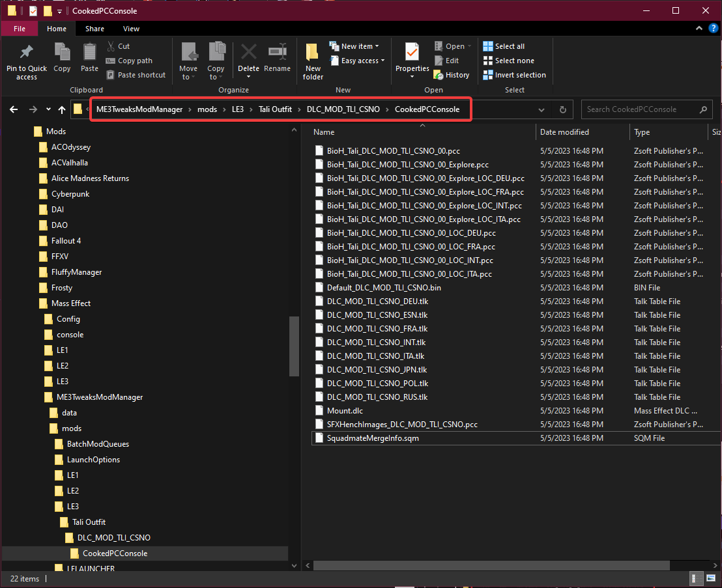Select Fallout 4 folder in the tree

tap(66, 241)
